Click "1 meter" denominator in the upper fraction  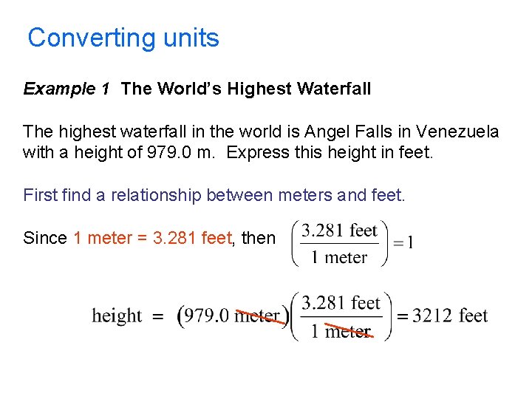(336, 257)
